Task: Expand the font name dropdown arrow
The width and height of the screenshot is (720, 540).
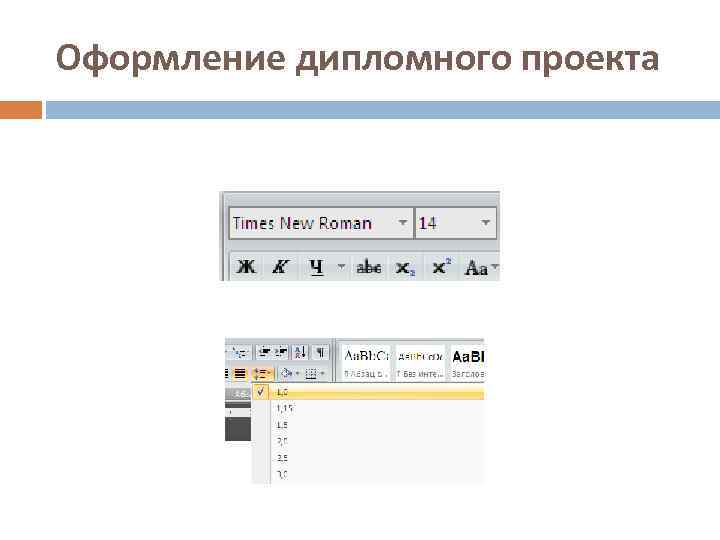Action: point(403,223)
